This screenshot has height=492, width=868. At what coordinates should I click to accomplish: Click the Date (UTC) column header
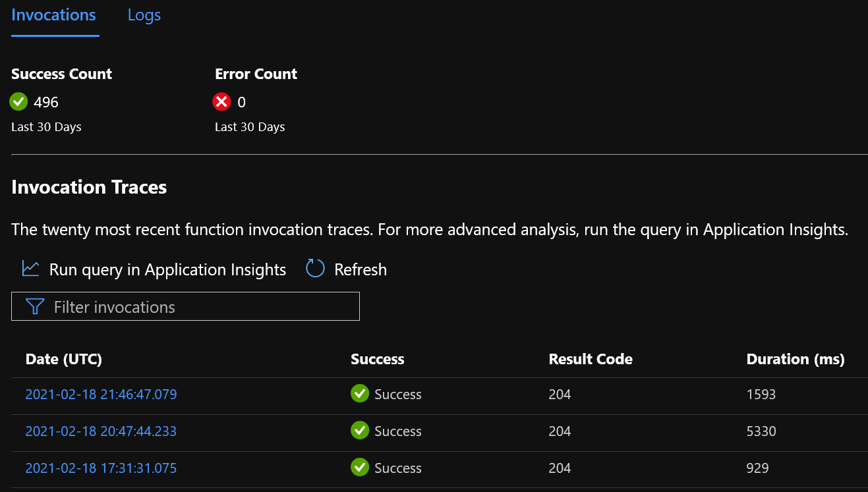(x=63, y=359)
